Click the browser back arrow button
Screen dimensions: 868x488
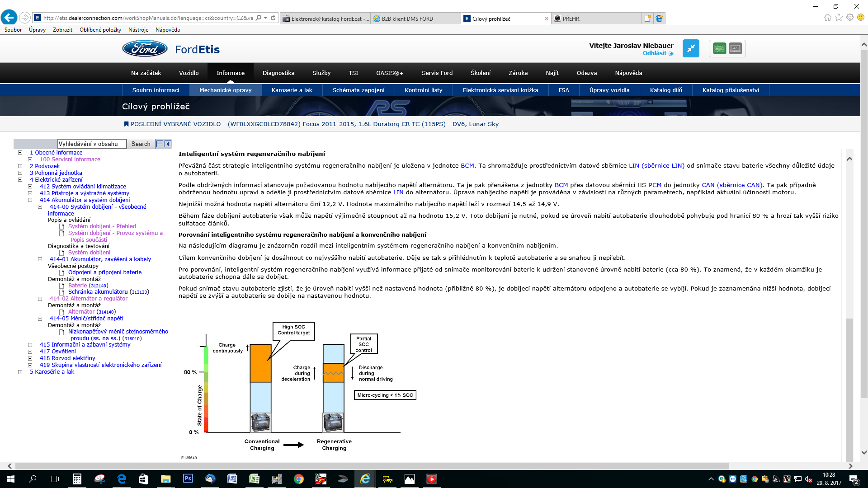point(9,18)
